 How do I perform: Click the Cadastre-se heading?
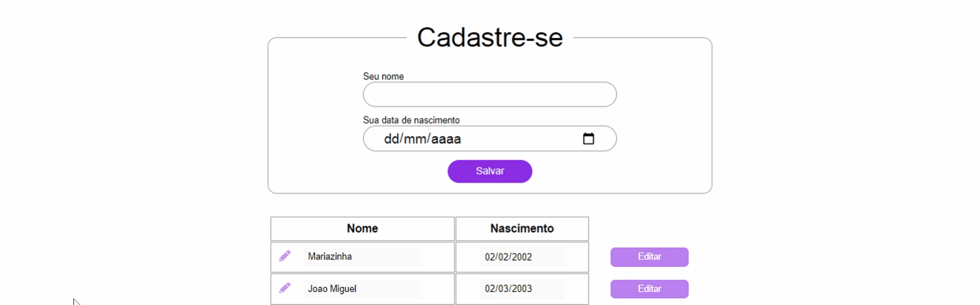coord(490,38)
